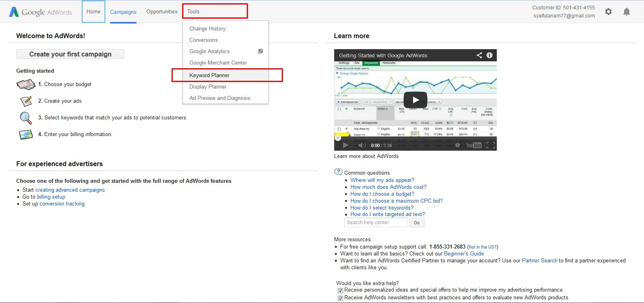Click the Not in the US? link
This screenshot has height=303, width=644.
pos(483,247)
